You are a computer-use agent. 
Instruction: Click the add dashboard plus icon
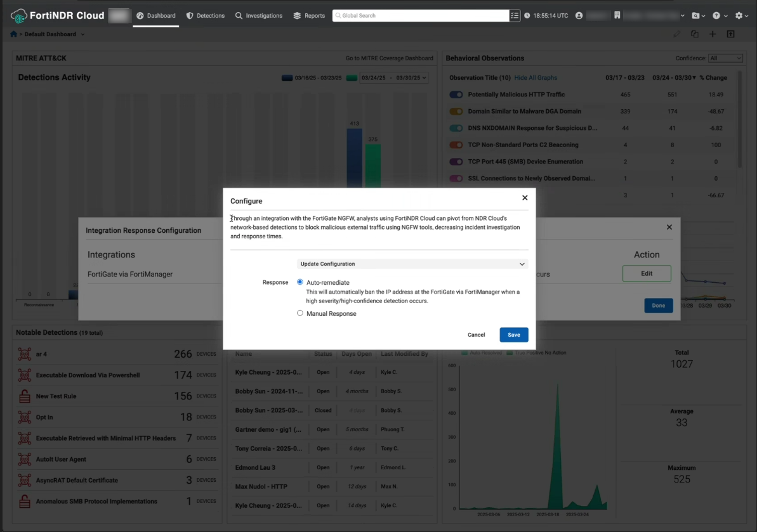coord(713,34)
